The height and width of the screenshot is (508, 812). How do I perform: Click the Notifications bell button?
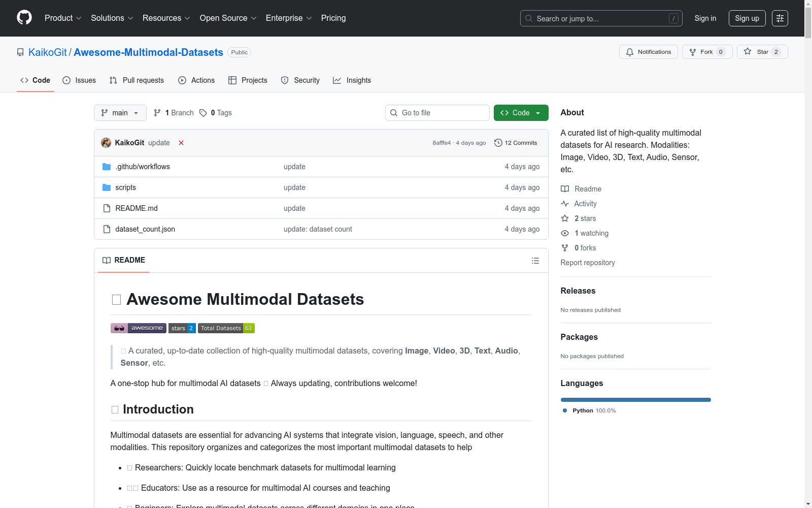pyautogui.click(x=648, y=52)
